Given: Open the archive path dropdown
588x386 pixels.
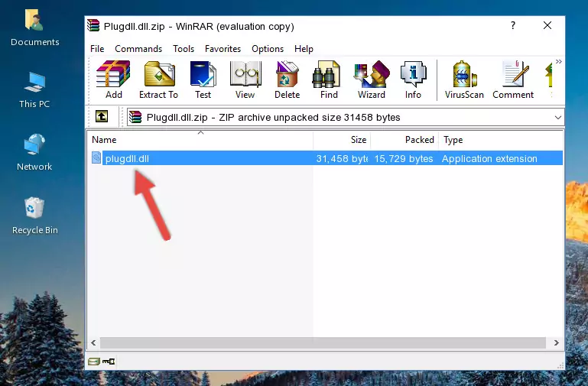Looking at the screenshot, I should tap(558, 117).
